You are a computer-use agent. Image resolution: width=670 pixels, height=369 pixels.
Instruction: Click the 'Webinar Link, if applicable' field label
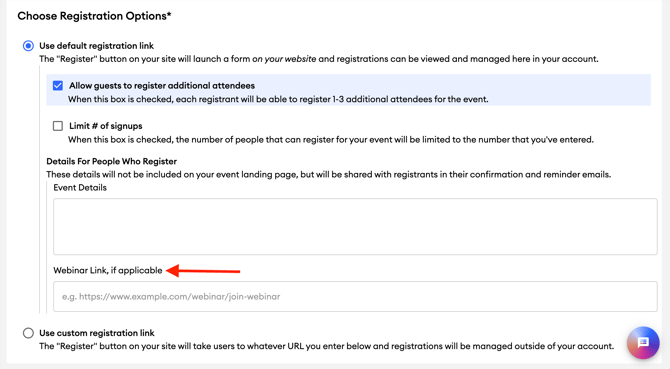(x=108, y=270)
